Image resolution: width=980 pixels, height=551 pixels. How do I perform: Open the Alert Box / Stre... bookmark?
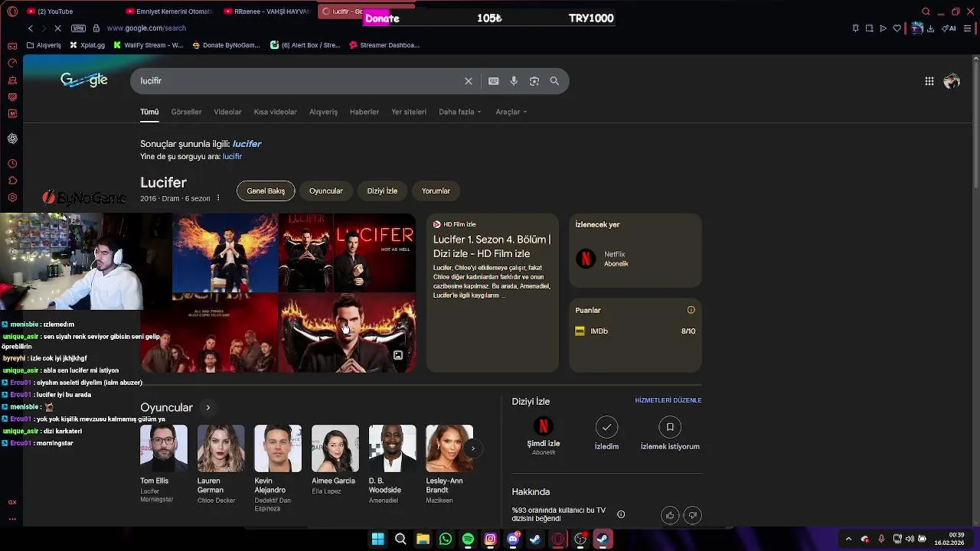click(305, 45)
